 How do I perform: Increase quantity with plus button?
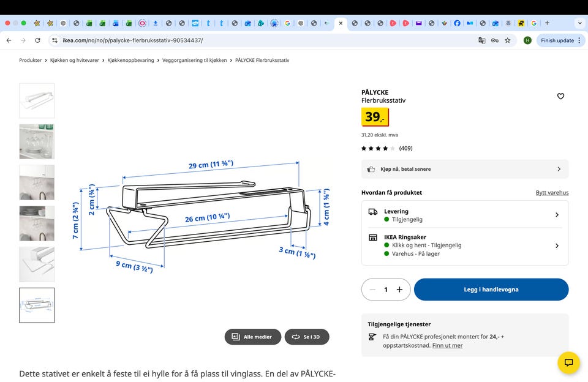pyautogui.click(x=399, y=290)
